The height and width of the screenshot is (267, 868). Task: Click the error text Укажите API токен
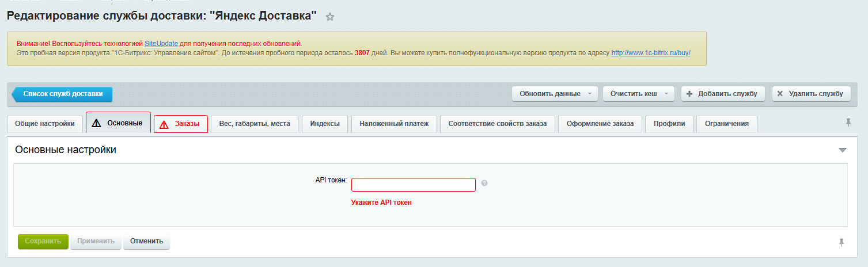coord(381,203)
